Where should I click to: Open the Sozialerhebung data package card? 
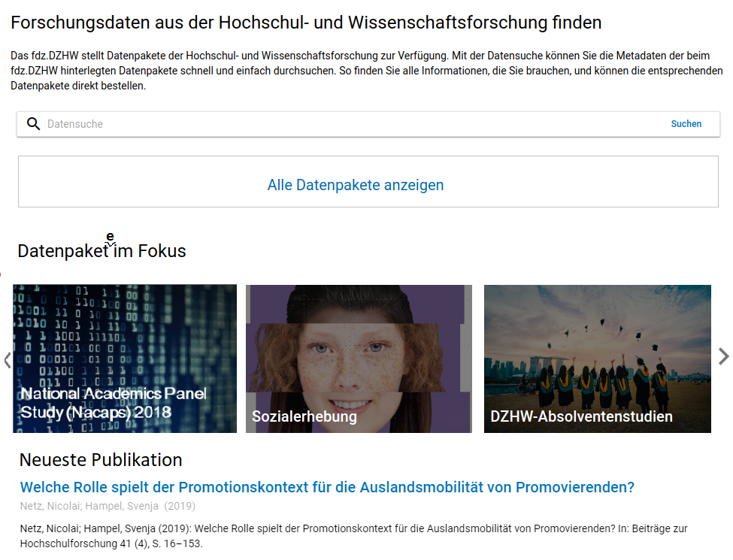tap(359, 359)
